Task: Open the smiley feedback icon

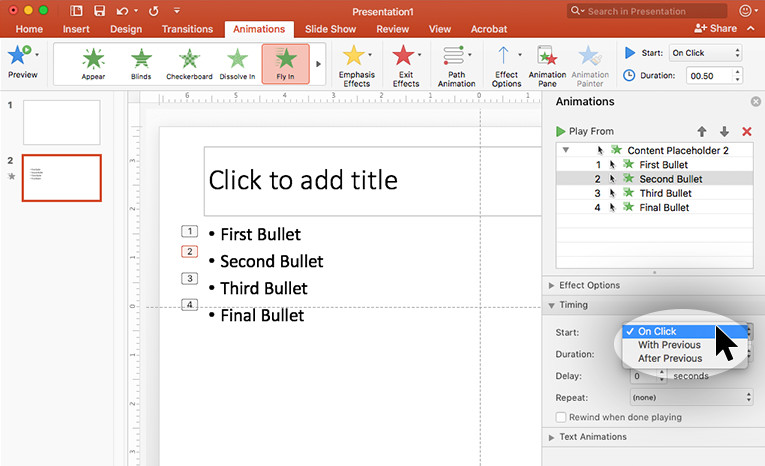Action: tap(745, 11)
